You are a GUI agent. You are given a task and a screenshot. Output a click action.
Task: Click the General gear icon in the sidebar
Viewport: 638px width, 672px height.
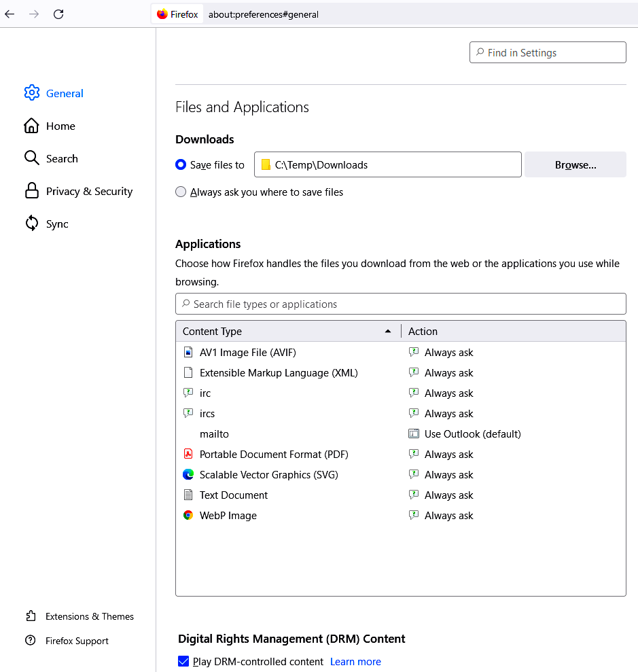(32, 92)
